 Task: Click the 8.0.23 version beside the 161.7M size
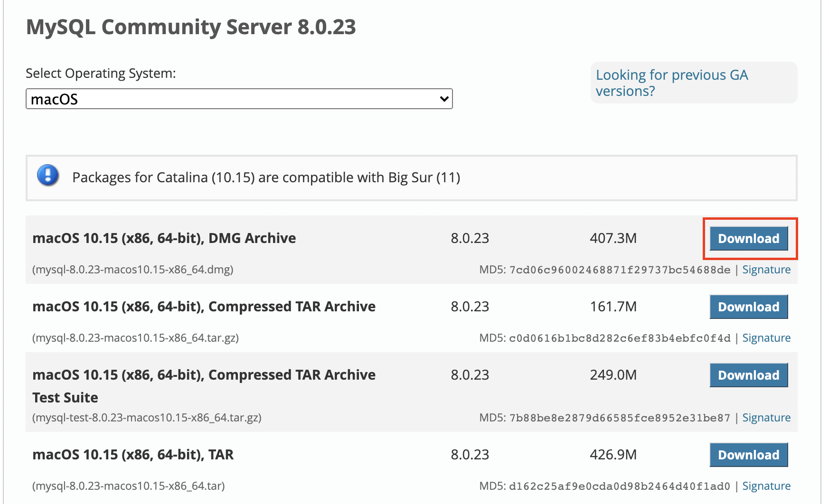point(470,307)
